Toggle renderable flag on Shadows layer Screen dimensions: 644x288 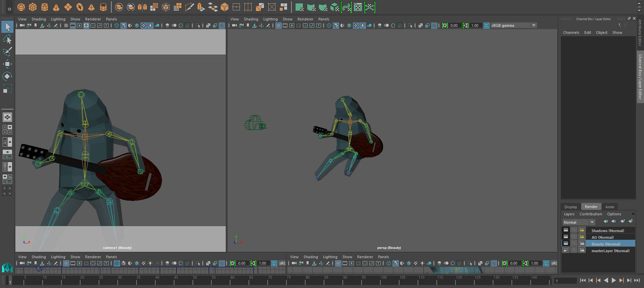pyautogui.click(x=566, y=230)
